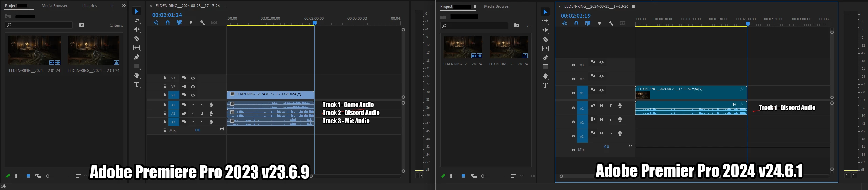Add a marker in the 2024 timeline

pos(599,23)
